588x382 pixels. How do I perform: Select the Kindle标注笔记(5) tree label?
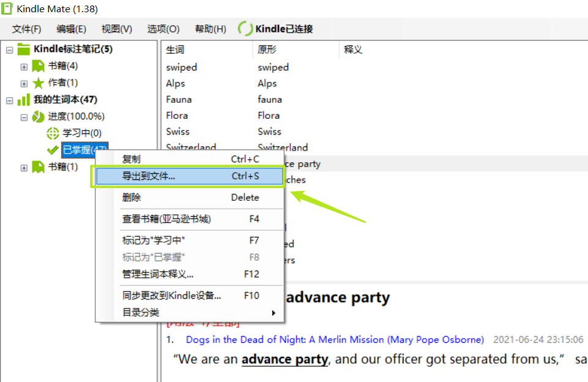tap(73, 49)
